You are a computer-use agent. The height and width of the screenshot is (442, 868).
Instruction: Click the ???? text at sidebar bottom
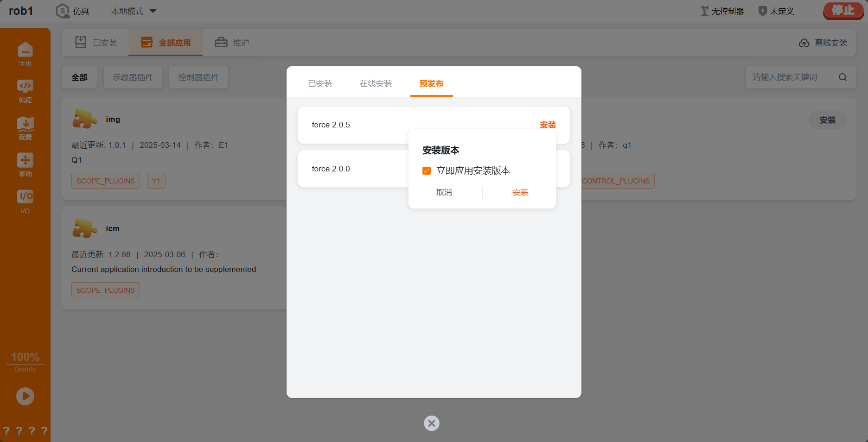(25, 431)
